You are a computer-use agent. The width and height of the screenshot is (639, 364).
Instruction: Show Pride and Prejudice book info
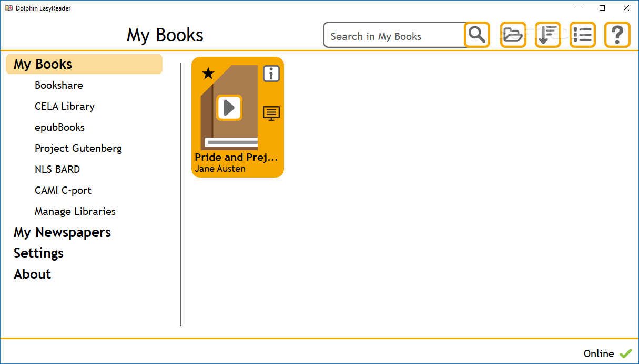point(271,74)
